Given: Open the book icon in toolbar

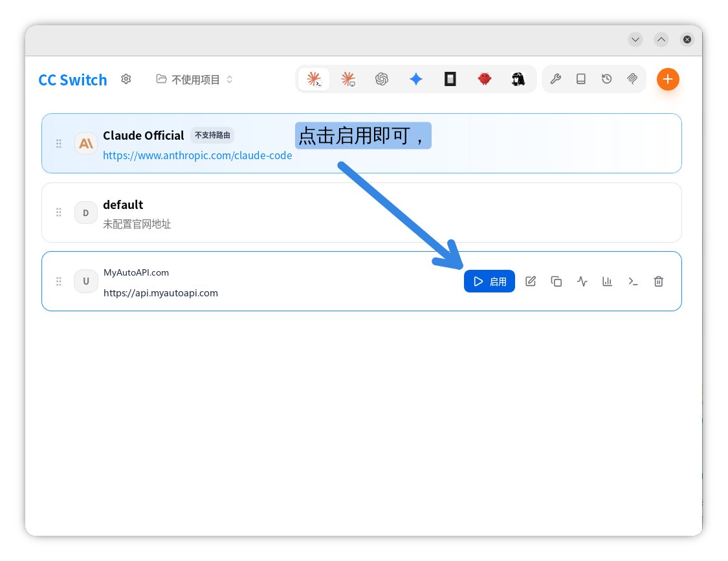Looking at the screenshot, I should pyautogui.click(x=581, y=79).
